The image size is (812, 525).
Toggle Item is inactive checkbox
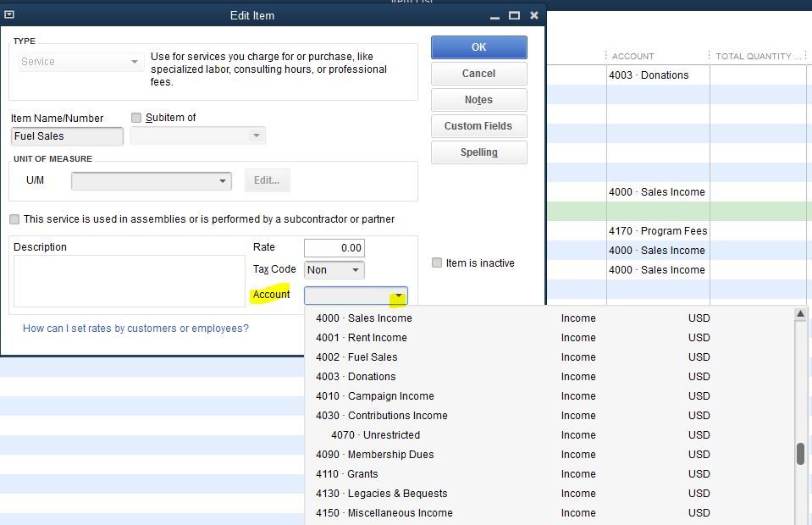(437, 263)
